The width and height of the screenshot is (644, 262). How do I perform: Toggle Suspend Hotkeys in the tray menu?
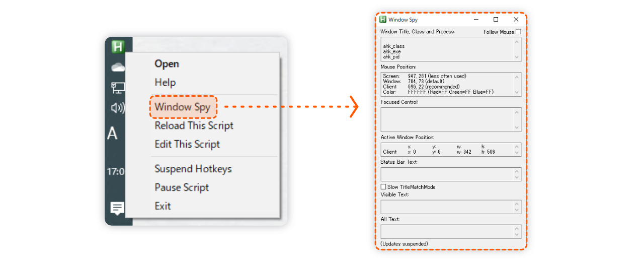(193, 169)
